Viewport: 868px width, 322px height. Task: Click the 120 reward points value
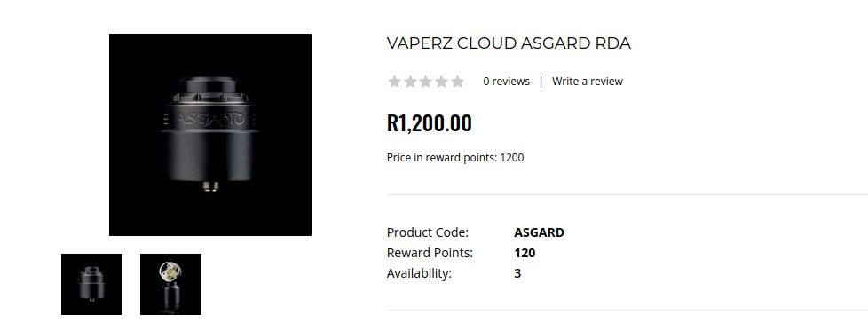pyautogui.click(x=525, y=253)
